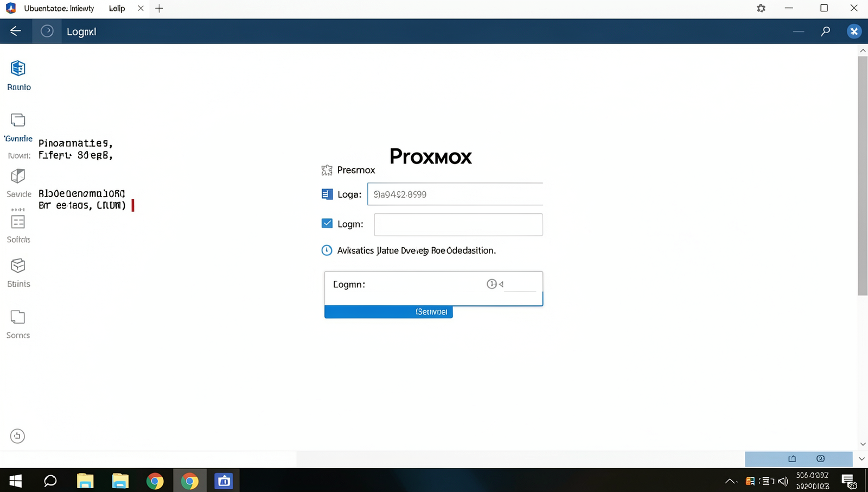Open the highlighted Chrome taskbar icon
This screenshot has width=868, height=492.
[x=189, y=481]
